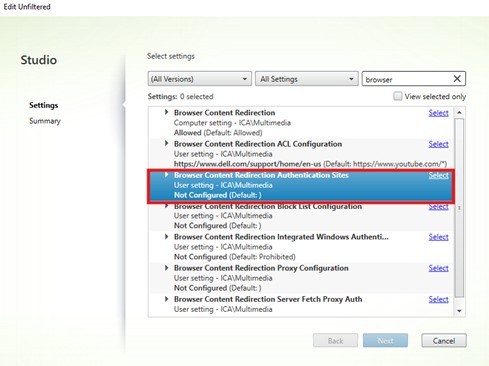The width and height of the screenshot is (489, 366).
Task: Expand Browser Content Redirection Authentication Sites
Action: tap(167, 175)
